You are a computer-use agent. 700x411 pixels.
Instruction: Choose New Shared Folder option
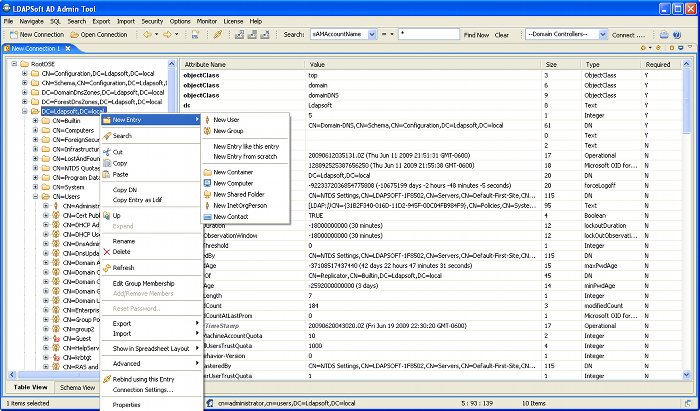click(240, 194)
